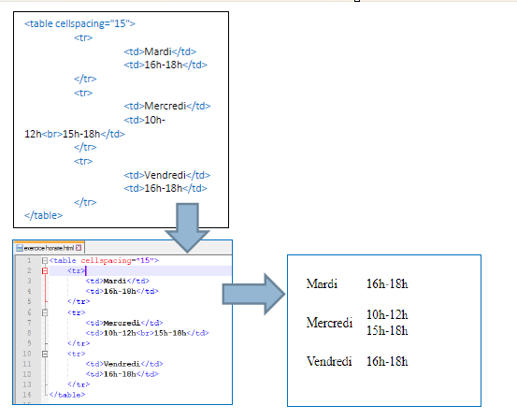Collapse the table fold marker on line 1
The height and width of the screenshot is (420, 517).
tap(45, 261)
